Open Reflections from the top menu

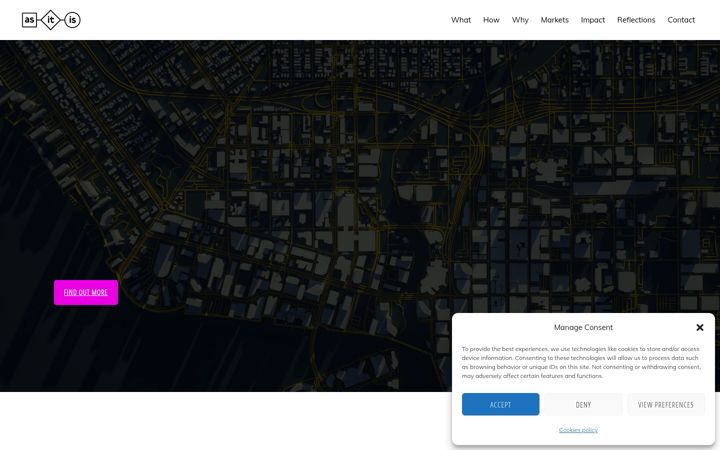636,20
